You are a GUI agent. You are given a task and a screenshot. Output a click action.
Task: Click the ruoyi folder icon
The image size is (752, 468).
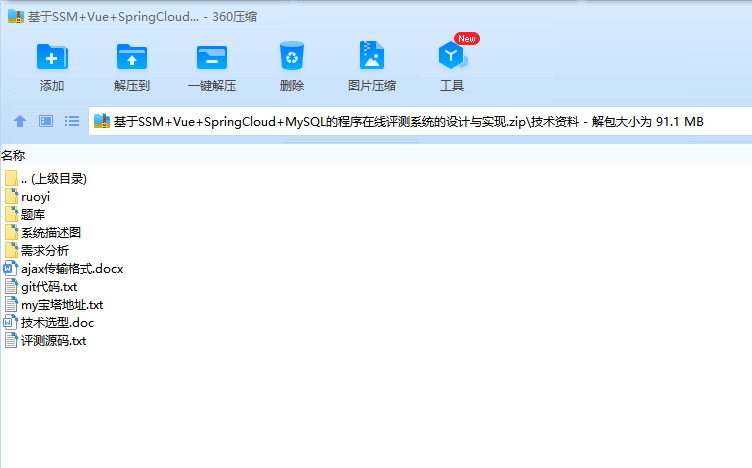click(x=12, y=196)
